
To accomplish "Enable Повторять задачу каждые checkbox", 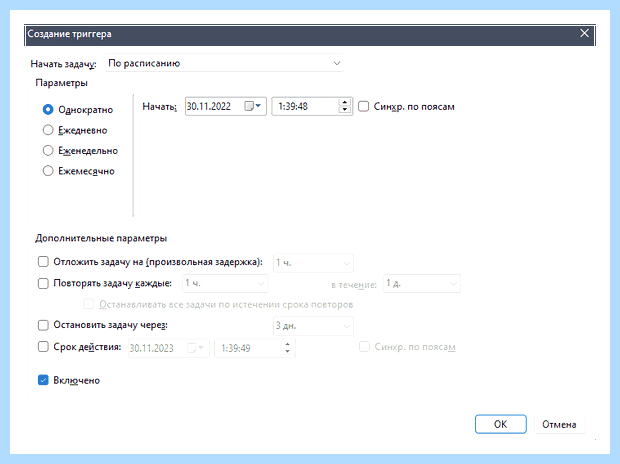I will pos(43,283).
